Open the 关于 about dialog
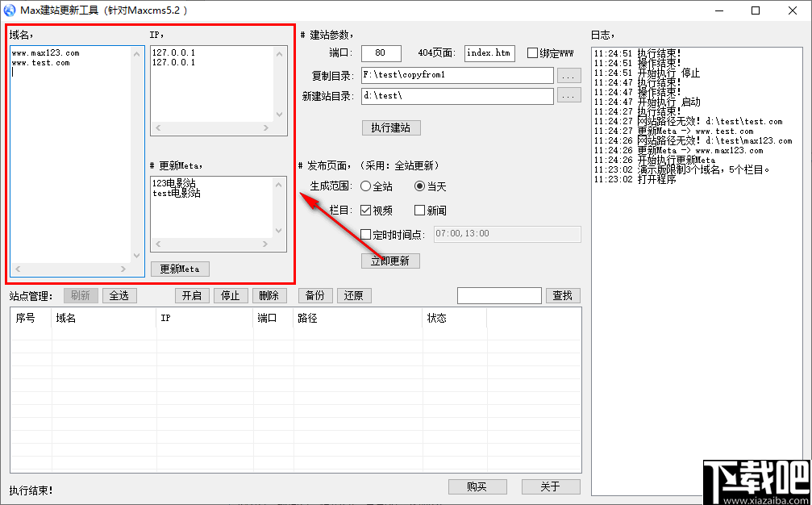Screen dimensions: 812x505 (551, 486)
